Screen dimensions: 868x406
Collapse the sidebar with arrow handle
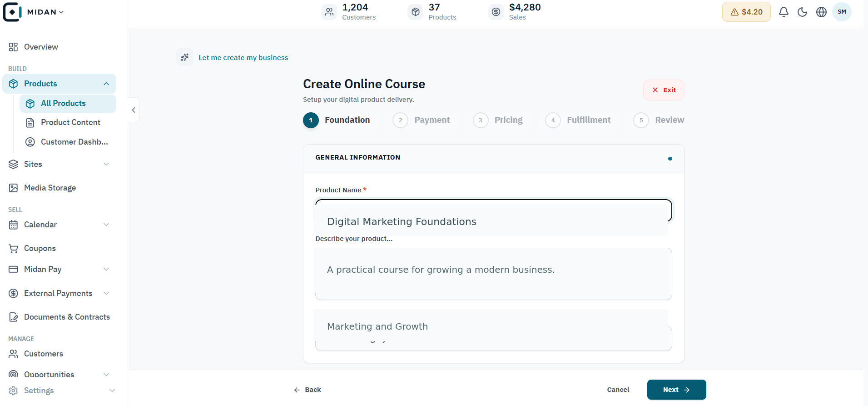(134, 110)
